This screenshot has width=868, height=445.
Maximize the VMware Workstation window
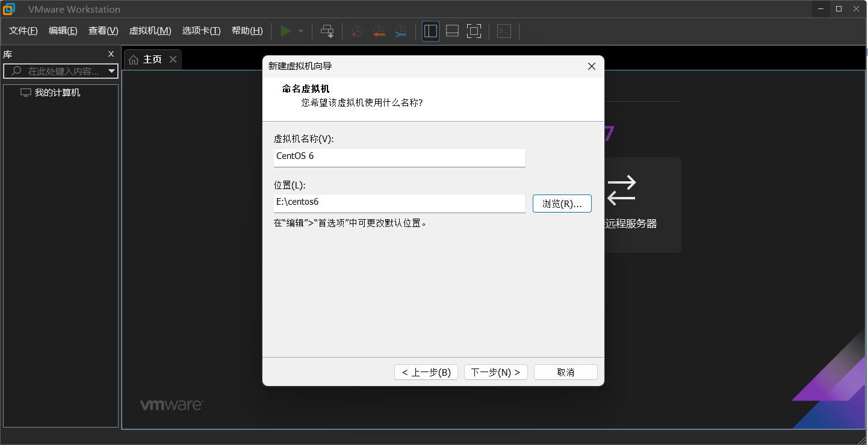click(839, 8)
